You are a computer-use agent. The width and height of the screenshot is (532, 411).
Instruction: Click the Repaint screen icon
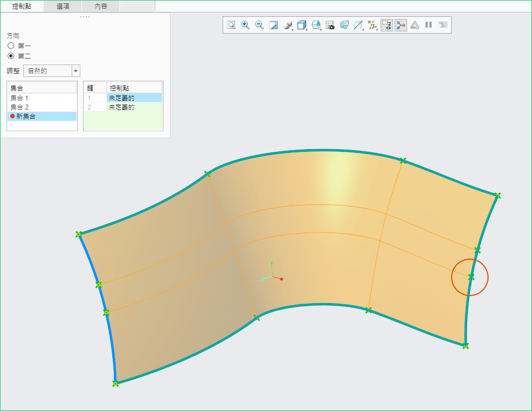274,25
